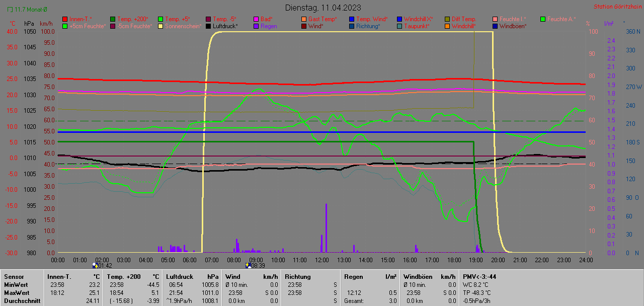This screenshot has width=644, height=306.
Task: Click the moon phase icon at 01:42
Action: [x=95, y=265]
